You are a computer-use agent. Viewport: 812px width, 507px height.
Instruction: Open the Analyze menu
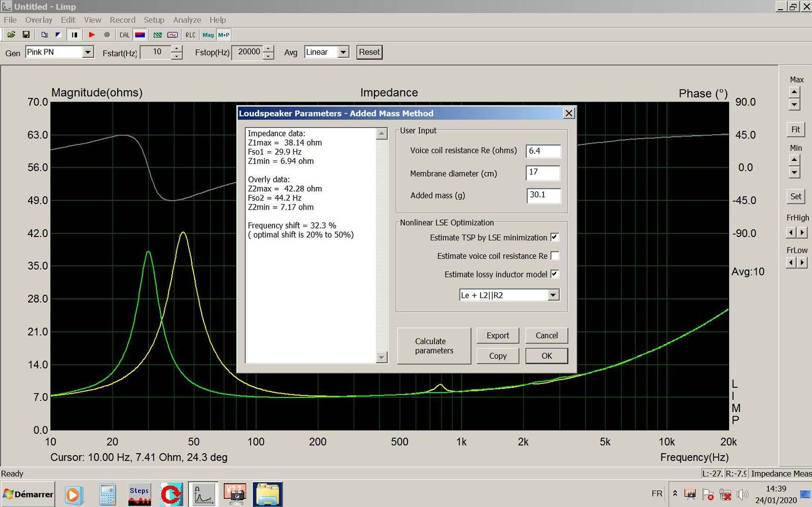pos(187,20)
